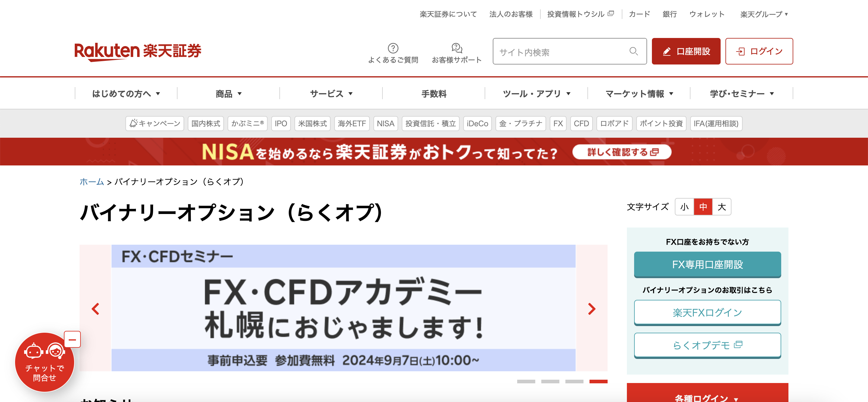Click the Rakuten 楽天証券 logo
This screenshot has height=402, width=868.
coord(137,52)
